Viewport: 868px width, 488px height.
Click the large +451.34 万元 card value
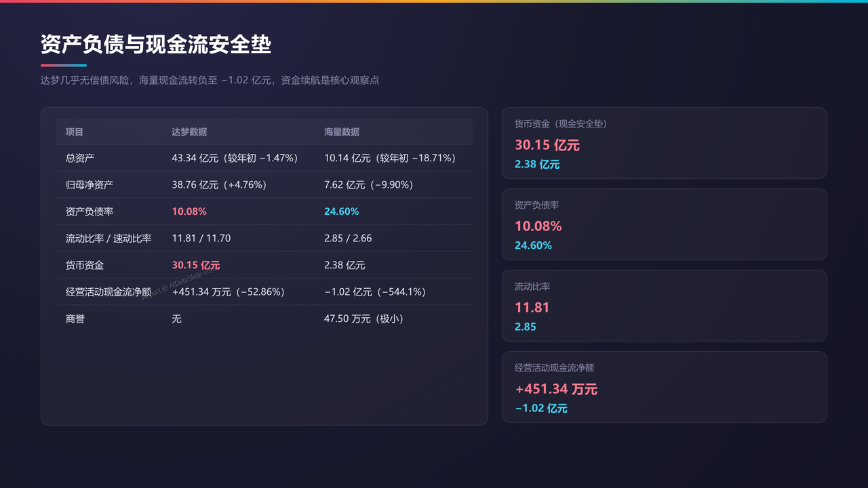click(556, 389)
